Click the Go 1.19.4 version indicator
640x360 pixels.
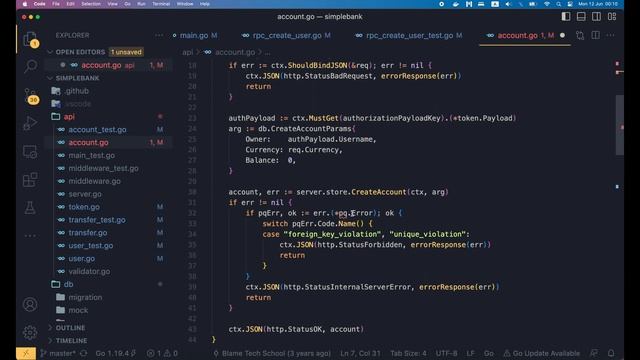116,353
